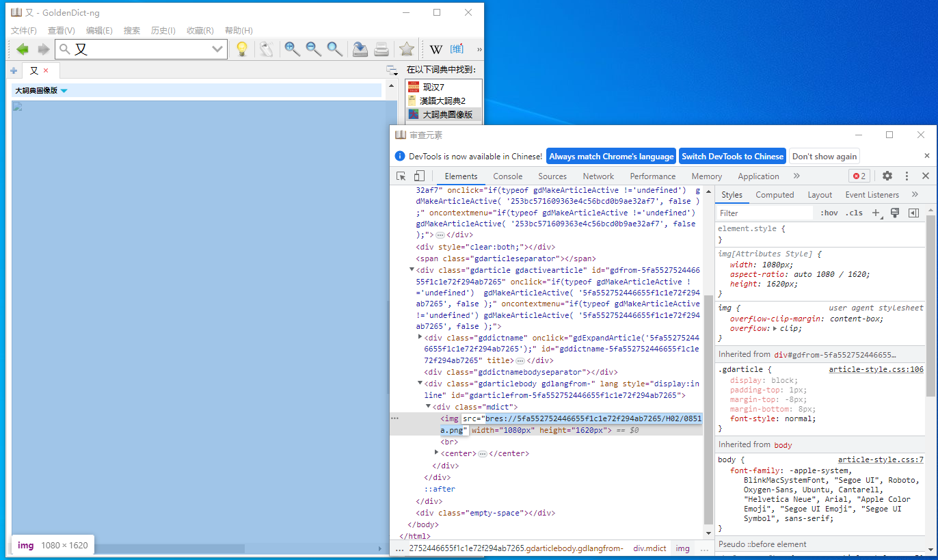The image size is (938, 560).
Task: Click the print icon in GoldenDict toolbar
Action: coord(381,49)
